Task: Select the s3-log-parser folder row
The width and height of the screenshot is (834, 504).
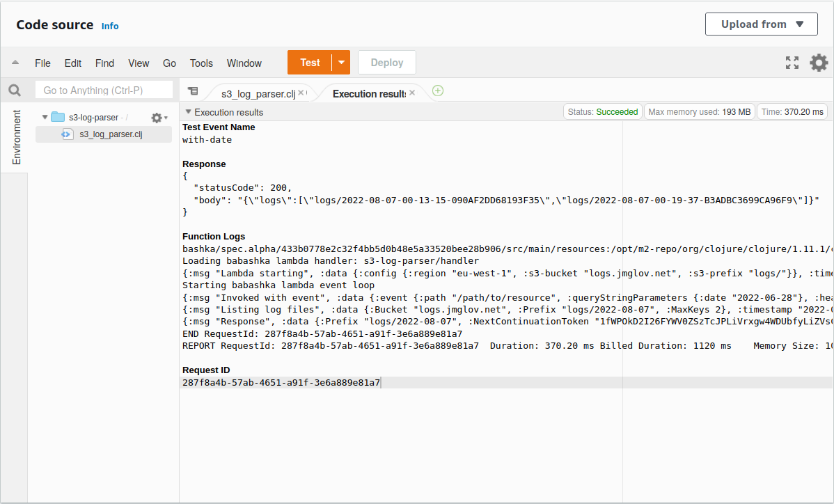Action: click(104, 117)
